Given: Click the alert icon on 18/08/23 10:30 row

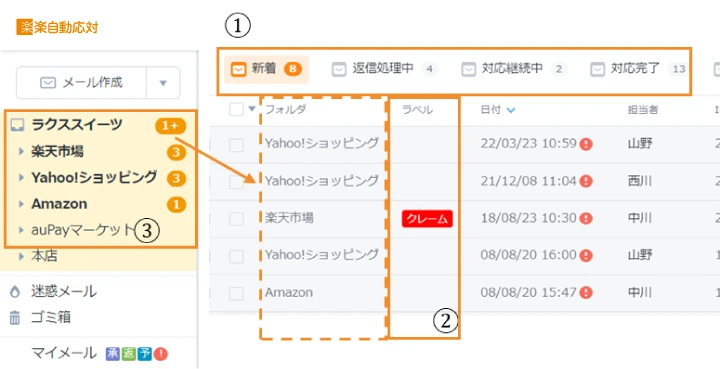Looking at the screenshot, I should [586, 219].
